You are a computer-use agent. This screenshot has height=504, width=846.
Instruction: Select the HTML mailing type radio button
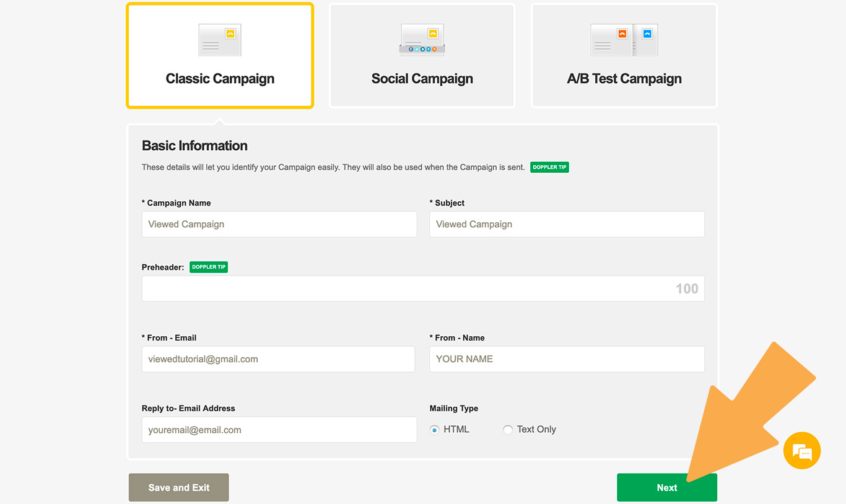point(435,430)
